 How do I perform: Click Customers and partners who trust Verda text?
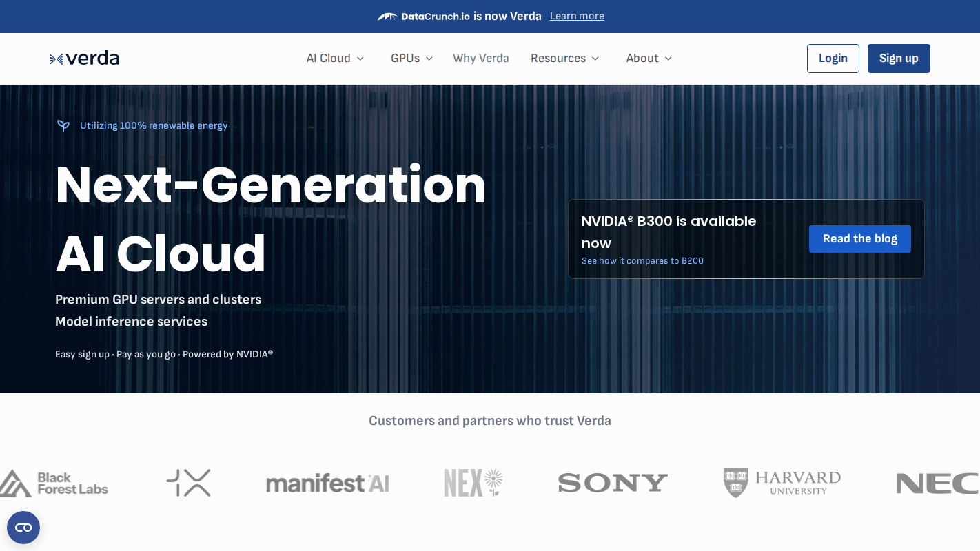pyautogui.click(x=490, y=421)
